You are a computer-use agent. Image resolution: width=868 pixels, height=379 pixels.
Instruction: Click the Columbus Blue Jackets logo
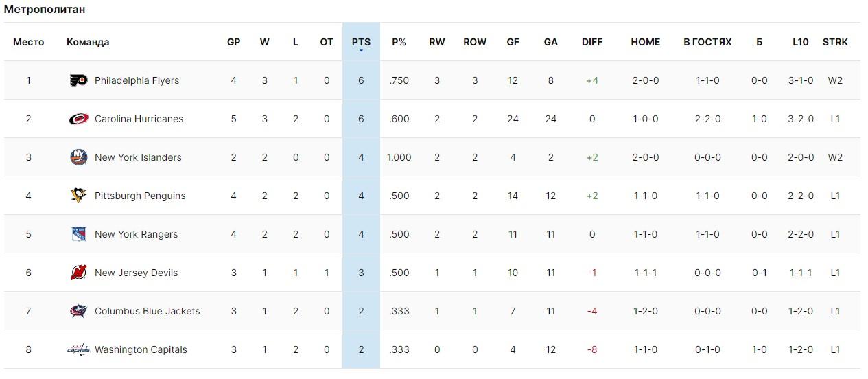click(79, 311)
